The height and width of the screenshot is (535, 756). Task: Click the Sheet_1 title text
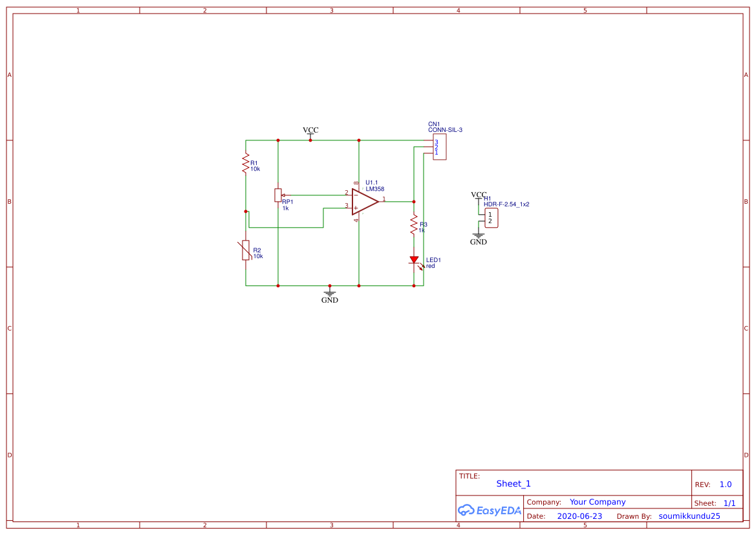click(513, 483)
